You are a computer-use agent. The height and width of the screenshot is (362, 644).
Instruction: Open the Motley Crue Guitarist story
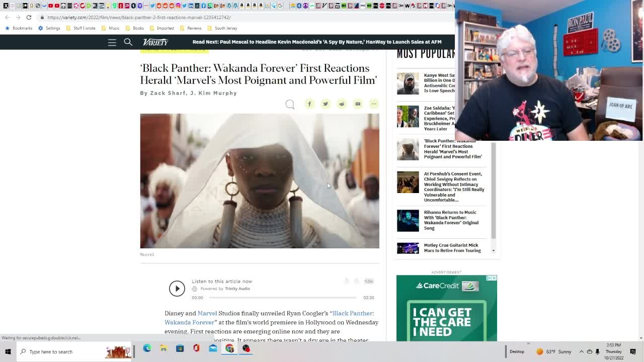(x=452, y=248)
